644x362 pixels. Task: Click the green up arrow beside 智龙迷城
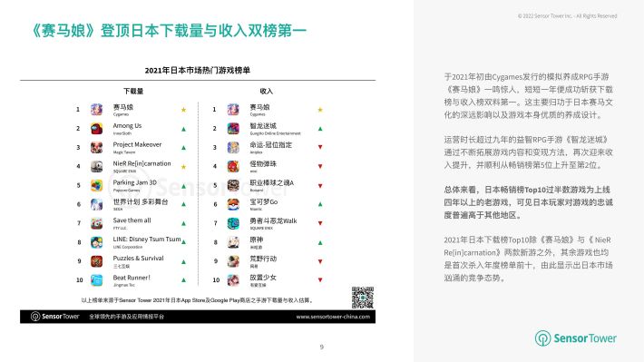(320, 129)
